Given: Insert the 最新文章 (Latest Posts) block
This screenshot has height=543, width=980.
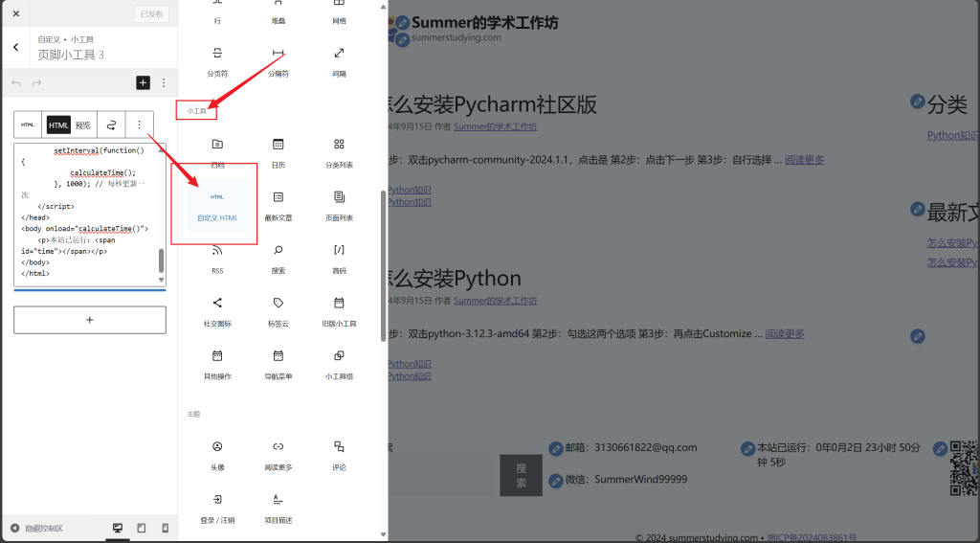Looking at the screenshot, I should pos(278,205).
